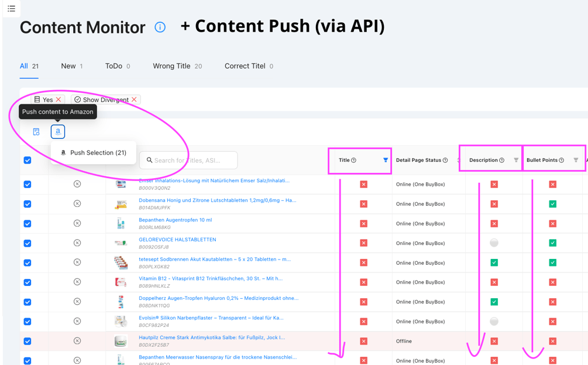
Task: Click the circled X for Bepanthen Augentropfen row
Action: pos(77,223)
